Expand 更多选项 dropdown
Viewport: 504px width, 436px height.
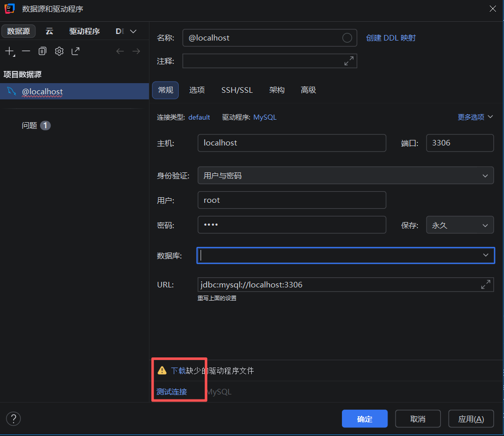click(476, 117)
